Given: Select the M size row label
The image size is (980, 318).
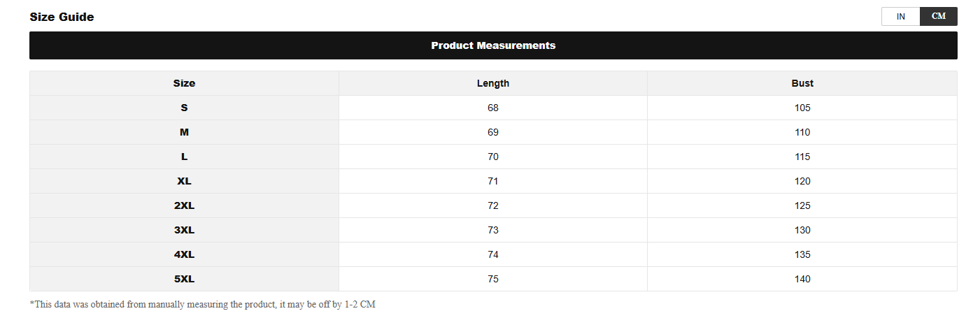Looking at the screenshot, I should tap(184, 132).
